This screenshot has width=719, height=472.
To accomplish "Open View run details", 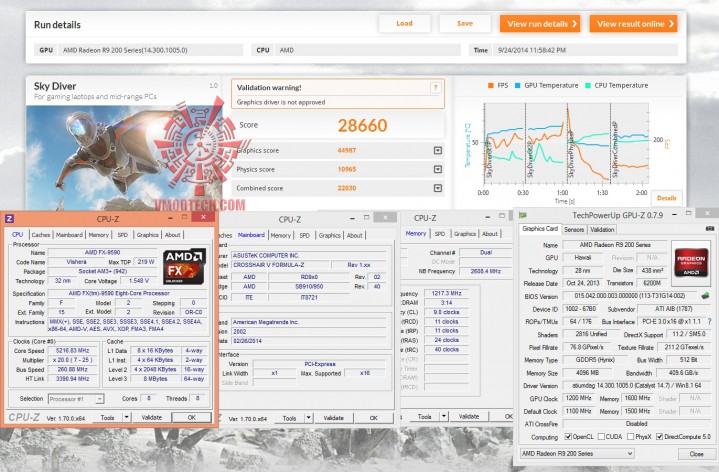I will click(x=540, y=24).
